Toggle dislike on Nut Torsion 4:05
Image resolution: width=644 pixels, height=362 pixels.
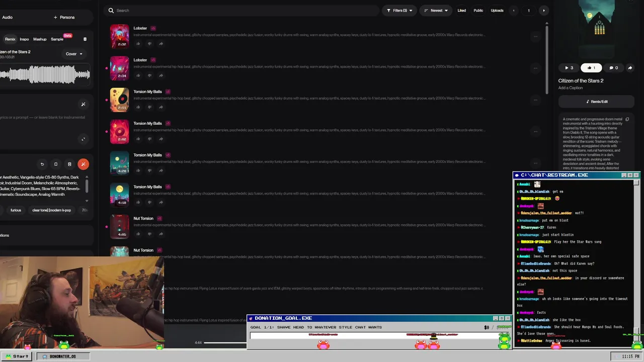(x=149, y=234)
